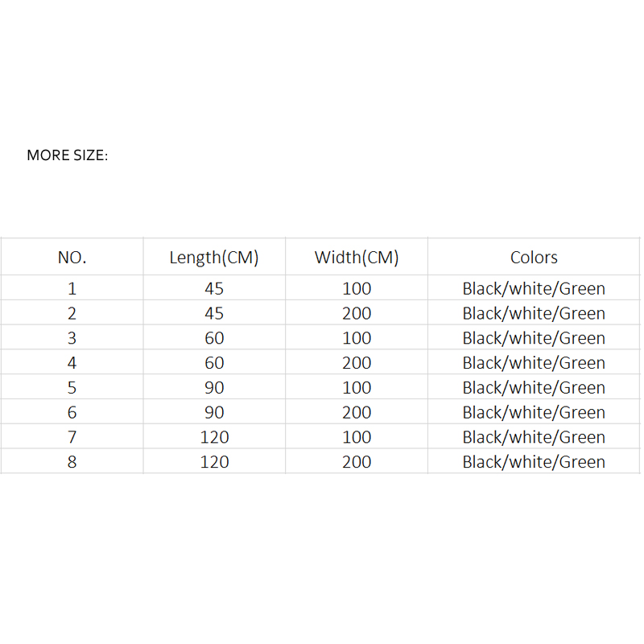Click the length 45 cell in row 2
Screen dimensions: 644x644
214,313
